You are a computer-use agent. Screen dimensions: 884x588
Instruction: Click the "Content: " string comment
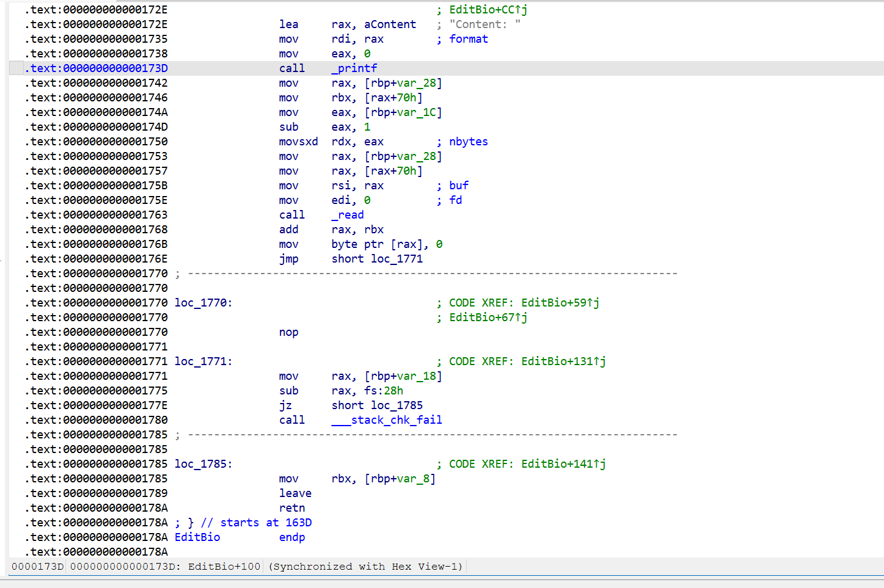(485, 24)
